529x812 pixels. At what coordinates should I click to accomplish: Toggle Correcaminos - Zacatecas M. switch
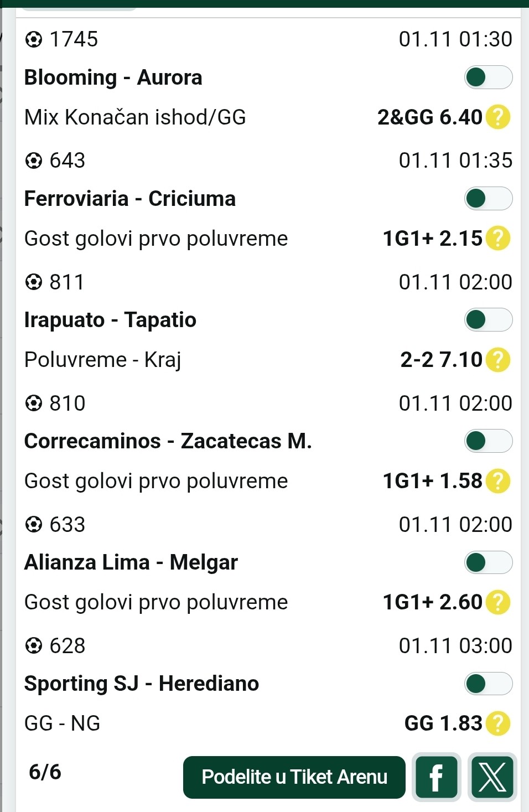pos(488,441)
